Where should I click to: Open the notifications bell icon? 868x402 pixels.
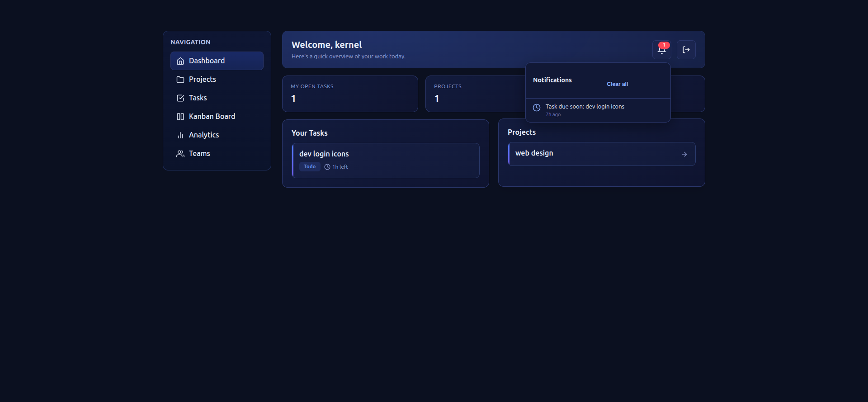click(x=661, y=50)
